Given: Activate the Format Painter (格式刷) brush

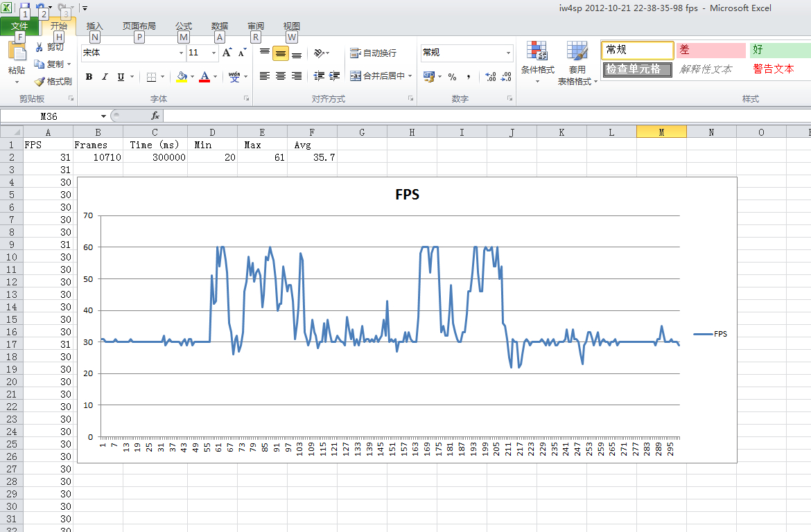Looking at the screenshot, I should pyautogui.click(x=53, y=81).
